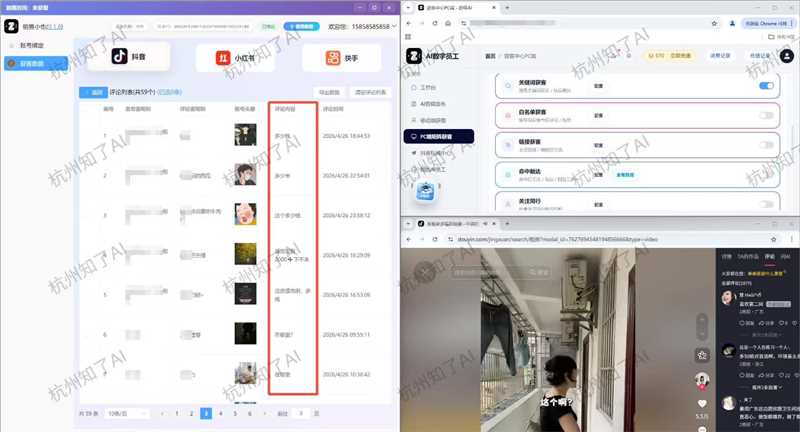Click the blue pill button in desktop app header
This screenshot has width=800, height=432.
[302, 27]
